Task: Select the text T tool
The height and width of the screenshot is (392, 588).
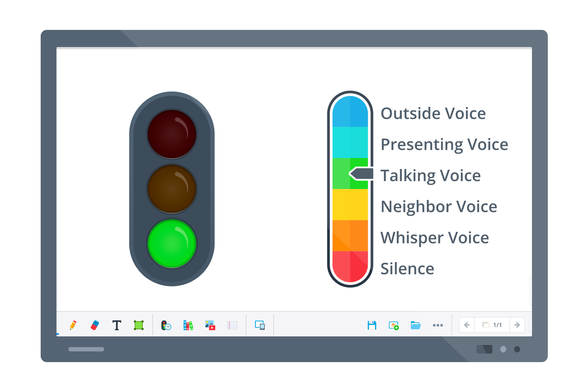Action: coord(117,325)
